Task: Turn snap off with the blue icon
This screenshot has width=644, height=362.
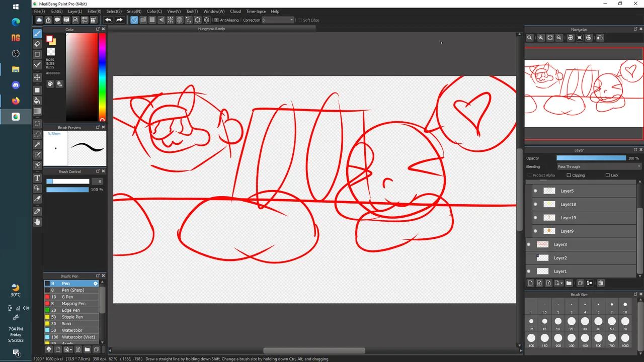Action: (134, 20)
